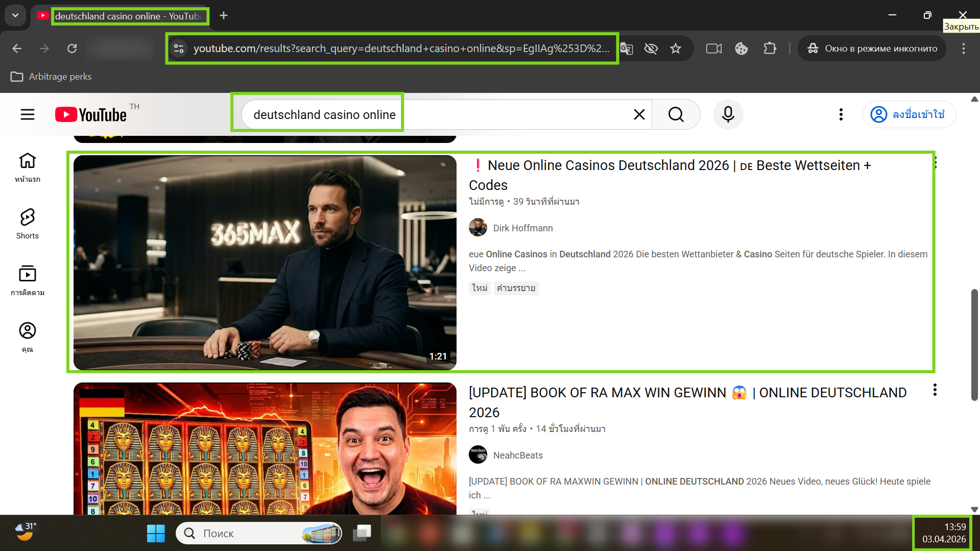Open the browser extensions puzzle icon
Image resolution: width=980 pixels, height=551 pixels.
[x=770, y=49]
